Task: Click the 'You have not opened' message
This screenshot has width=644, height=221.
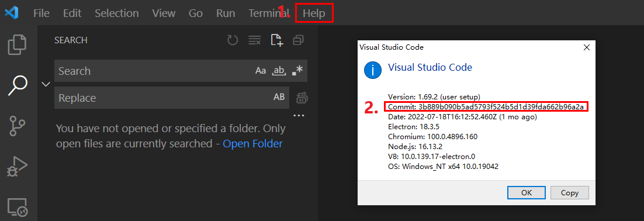Action: 171,136
